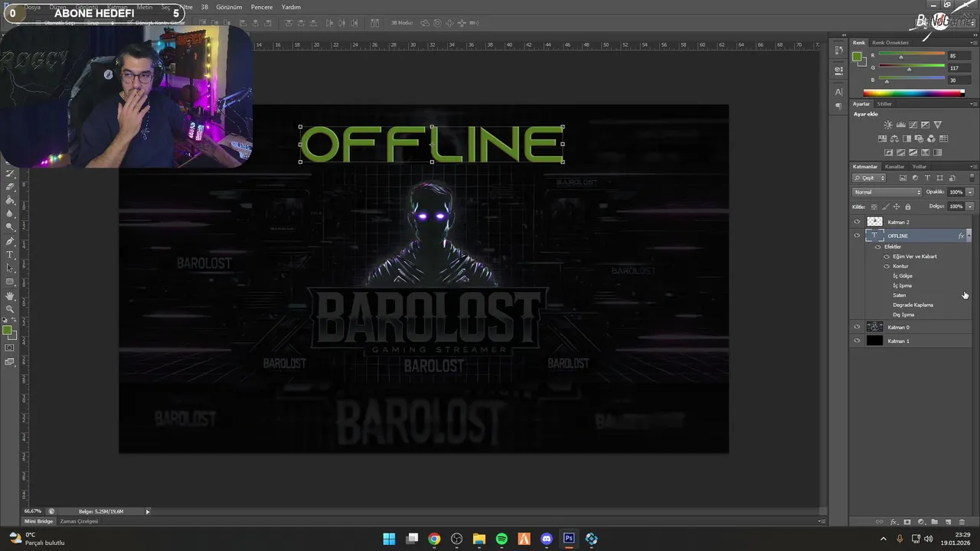
Task: Select the Pen tool in the toolbox
Action: [10, 241]
